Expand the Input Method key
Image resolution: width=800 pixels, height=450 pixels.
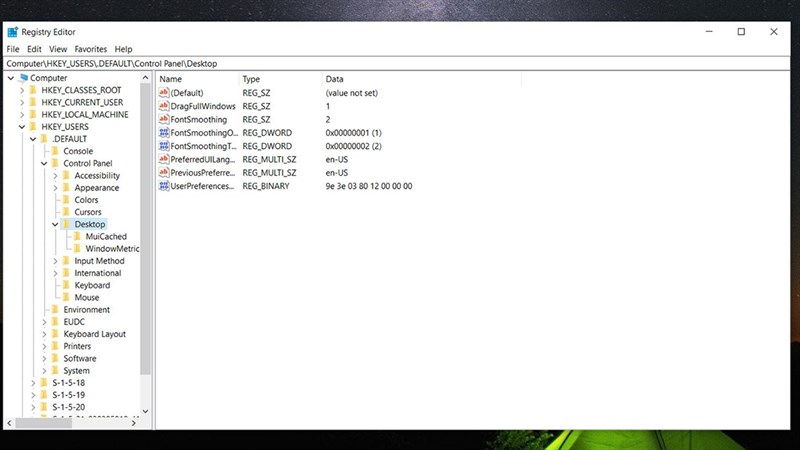[55, 261]
